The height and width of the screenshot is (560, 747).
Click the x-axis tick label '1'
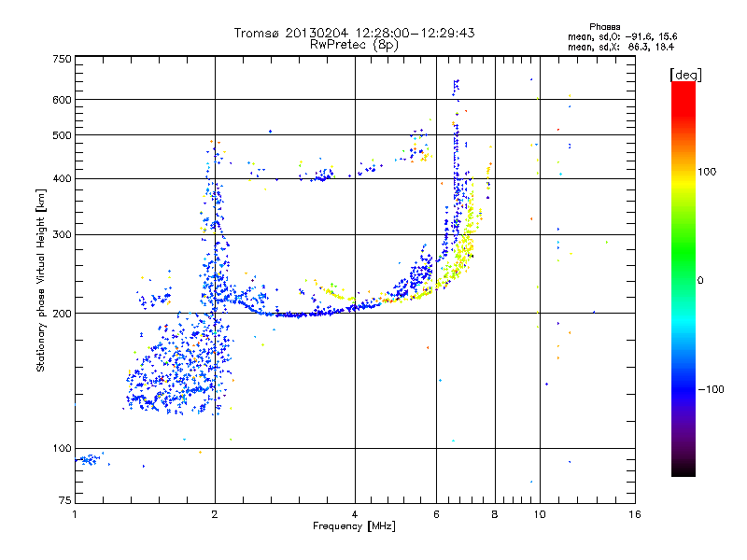75,514
